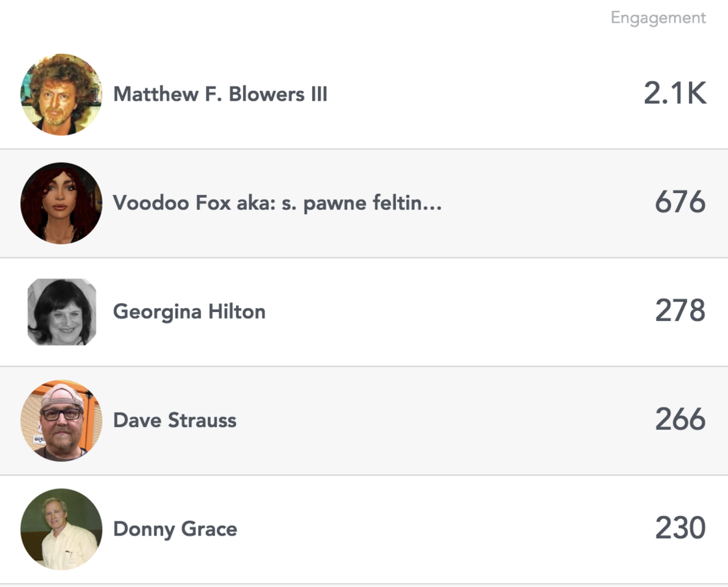
Task: Open Donny Grace's profile picture
Action: click(x=61, y=529)
